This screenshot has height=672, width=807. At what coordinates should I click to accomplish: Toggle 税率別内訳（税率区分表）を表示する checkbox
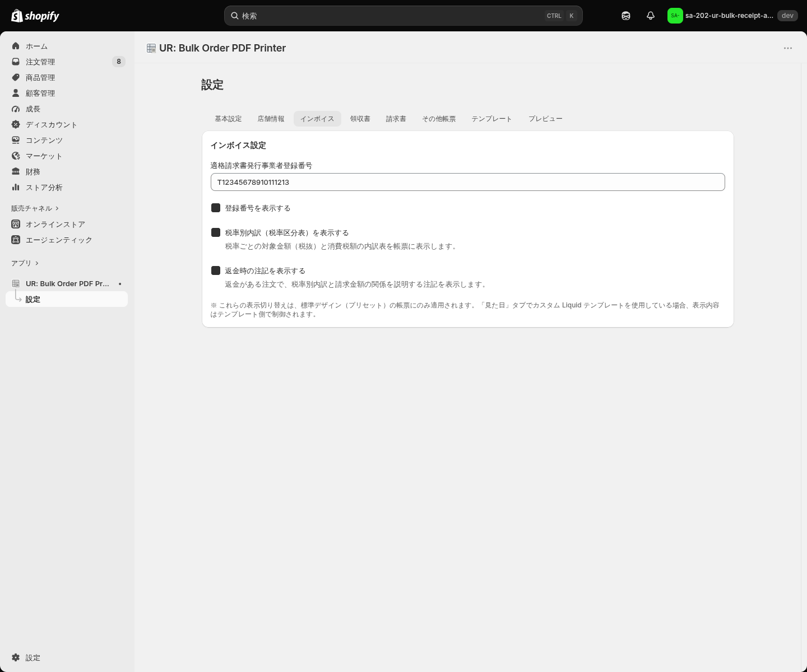[x=216, y=232]
